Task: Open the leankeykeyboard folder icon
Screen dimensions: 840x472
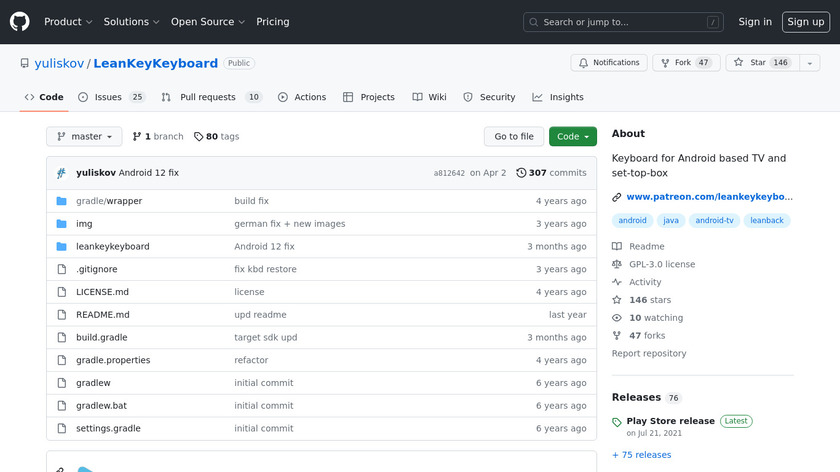Action: 61,247
